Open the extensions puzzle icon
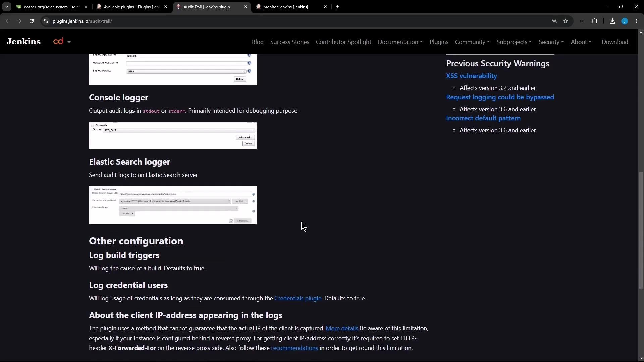 595,21
